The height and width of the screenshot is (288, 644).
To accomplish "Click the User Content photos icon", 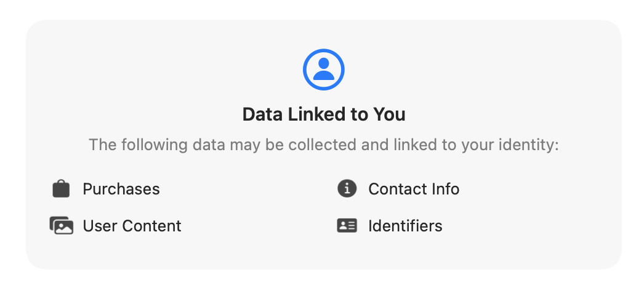I will (61, 226).
